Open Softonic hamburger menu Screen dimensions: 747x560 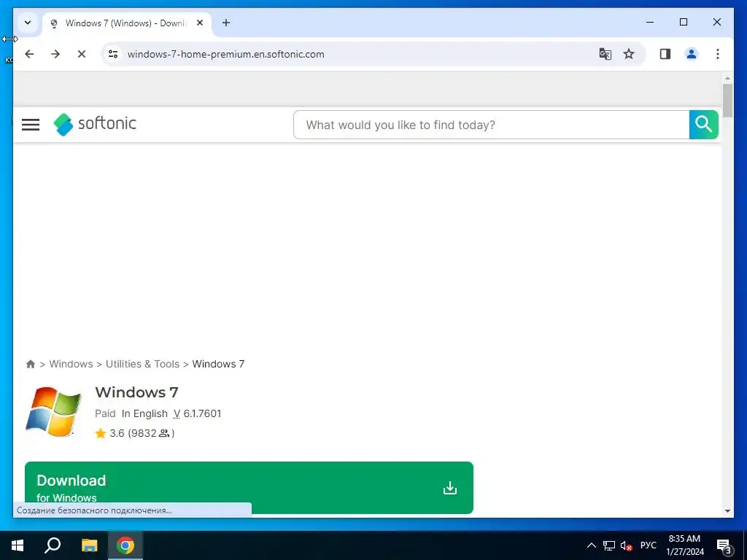[31, 125]
